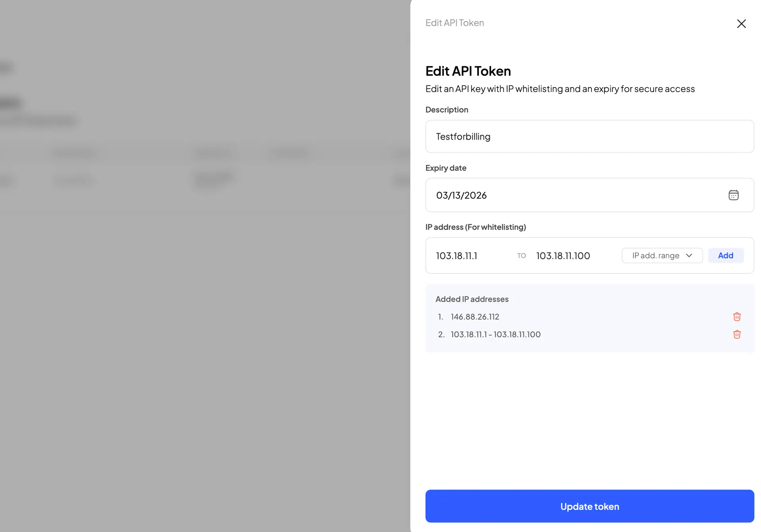
Task: Click the Edit API Token breadcrumb title
Action: coord(454,23)
